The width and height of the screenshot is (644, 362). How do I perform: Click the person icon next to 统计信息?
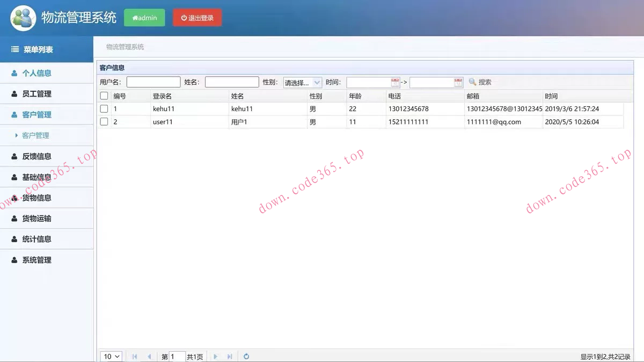click(14, 240)
